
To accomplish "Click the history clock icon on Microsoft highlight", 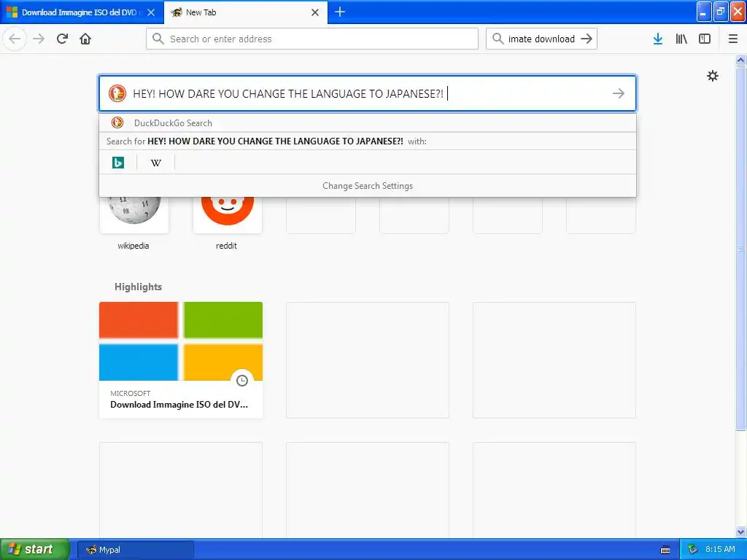I will [x=242, y=381].
